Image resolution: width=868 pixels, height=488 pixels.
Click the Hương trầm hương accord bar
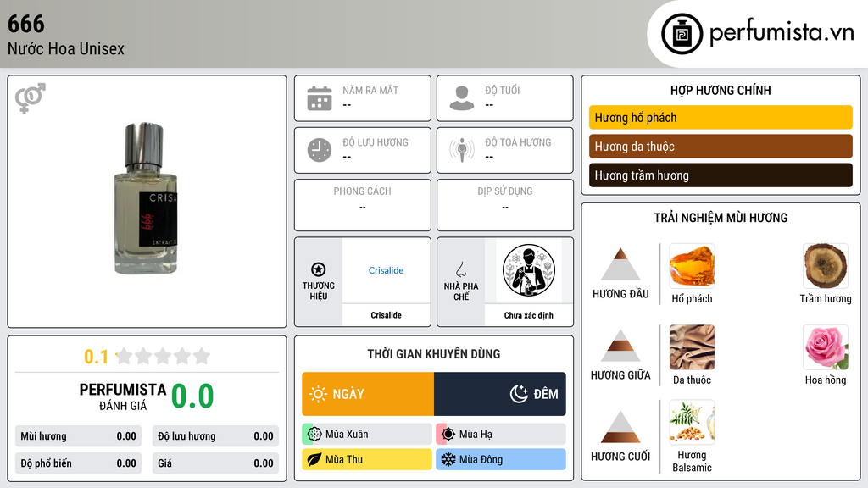[x=721, y=175]
